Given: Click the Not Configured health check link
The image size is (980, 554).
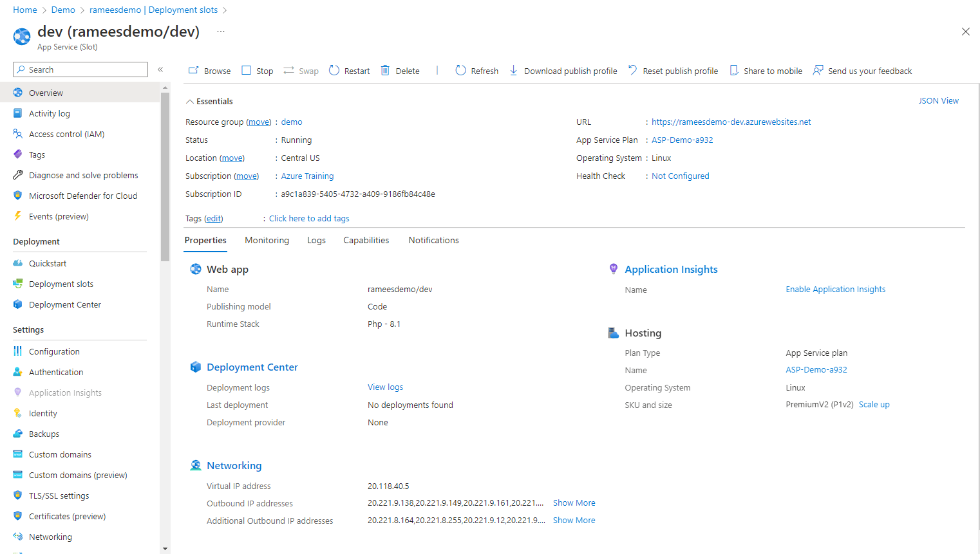Looking at the screenshot, I should (681, 176).
